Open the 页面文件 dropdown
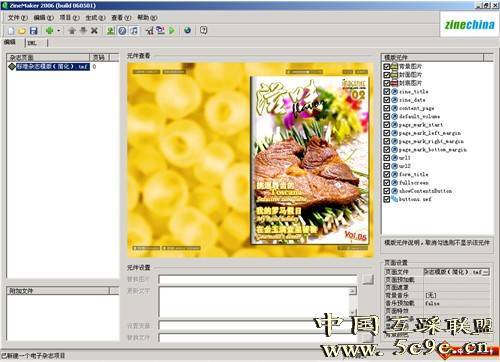The image size is (500, 362). coord(486,272)
